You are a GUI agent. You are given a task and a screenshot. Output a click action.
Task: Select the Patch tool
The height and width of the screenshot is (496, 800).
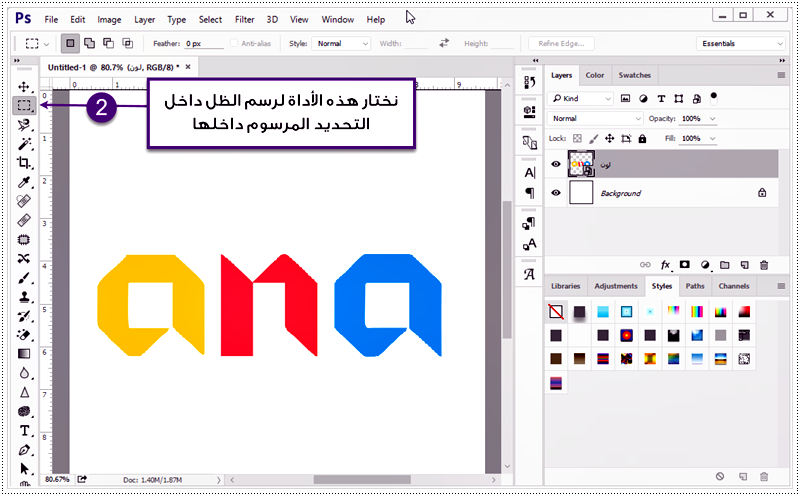tap(23, 239)
